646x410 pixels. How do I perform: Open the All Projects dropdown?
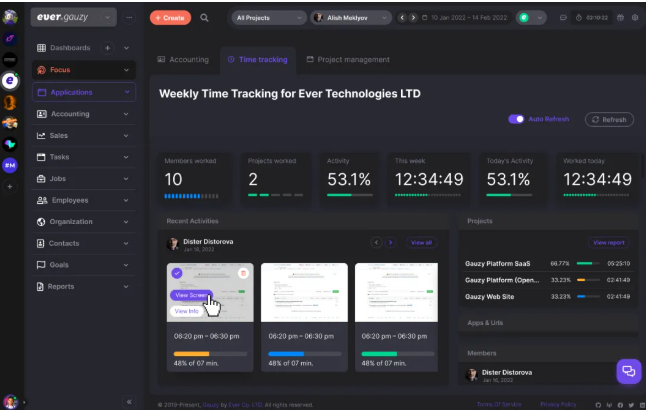[268, 18]
